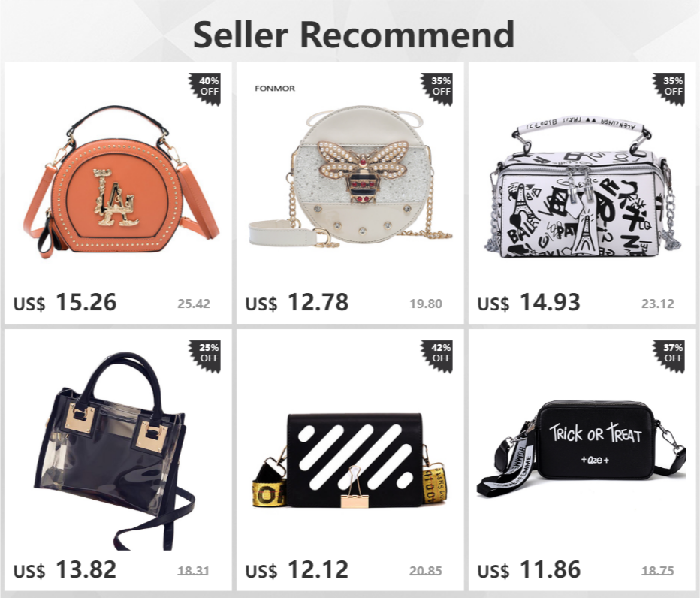Open the graffiti print boxy handbag

tap(583, 188)
